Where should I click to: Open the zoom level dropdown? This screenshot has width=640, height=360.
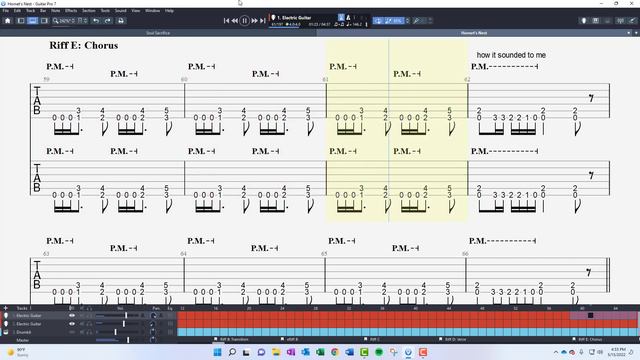point(64,21)
